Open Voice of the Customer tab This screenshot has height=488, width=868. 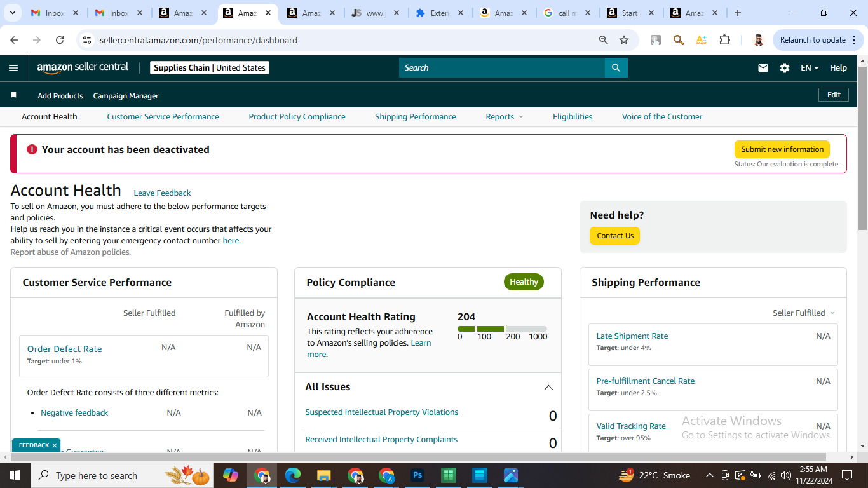662,117
